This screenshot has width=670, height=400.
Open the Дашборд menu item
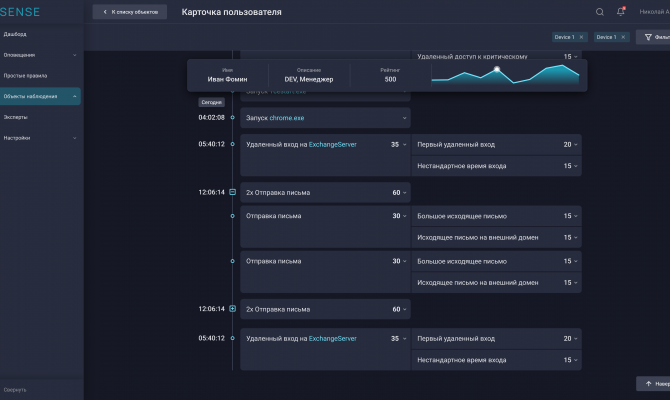[x=15, y=34]
